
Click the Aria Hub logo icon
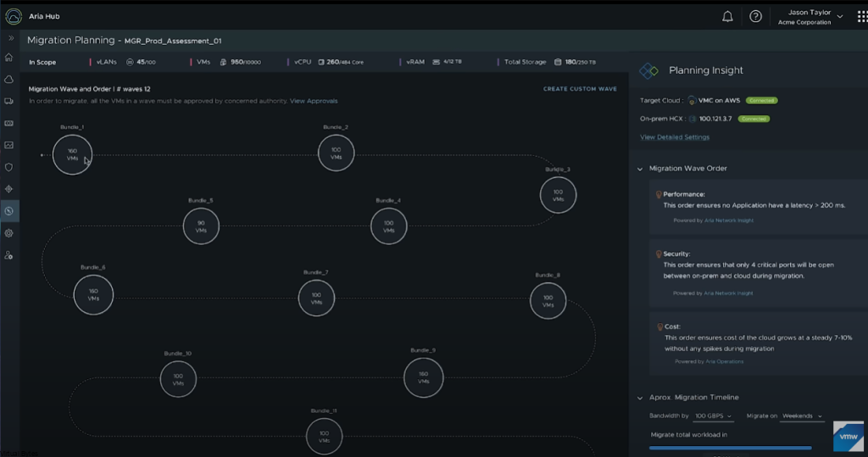(14, 16)
